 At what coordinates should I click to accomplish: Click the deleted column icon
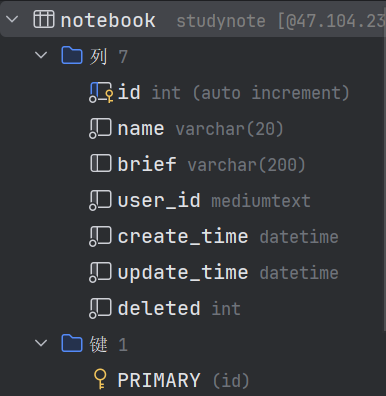(100, 308)
